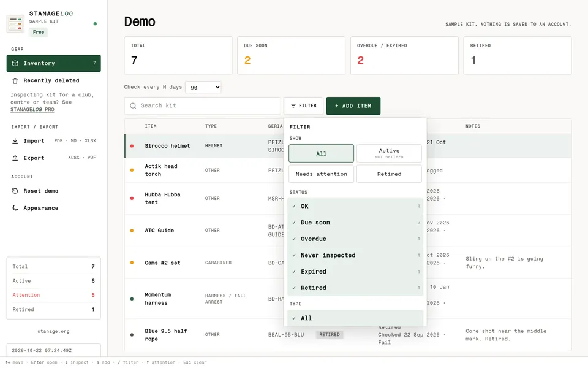Select Active not retired show option

click(389, 153)
